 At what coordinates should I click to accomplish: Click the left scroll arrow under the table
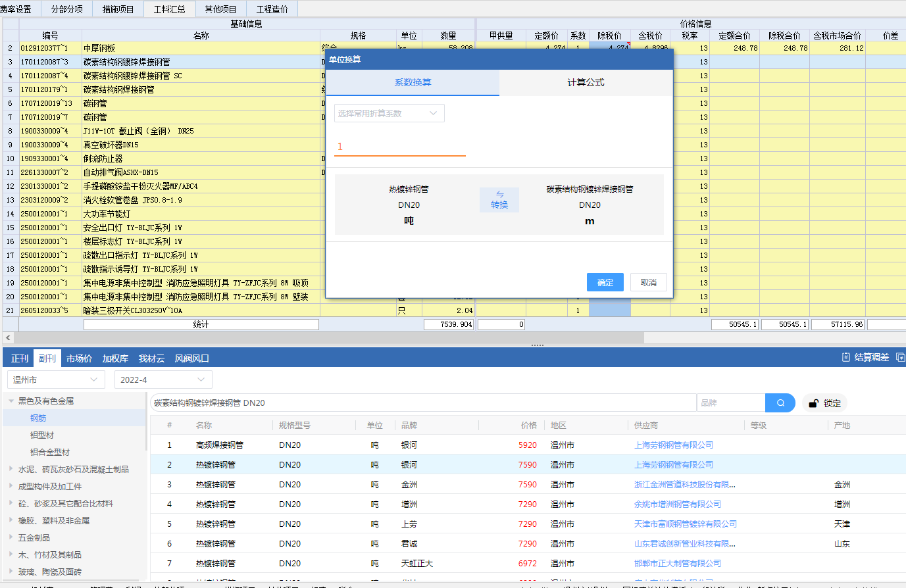(8, 337)
